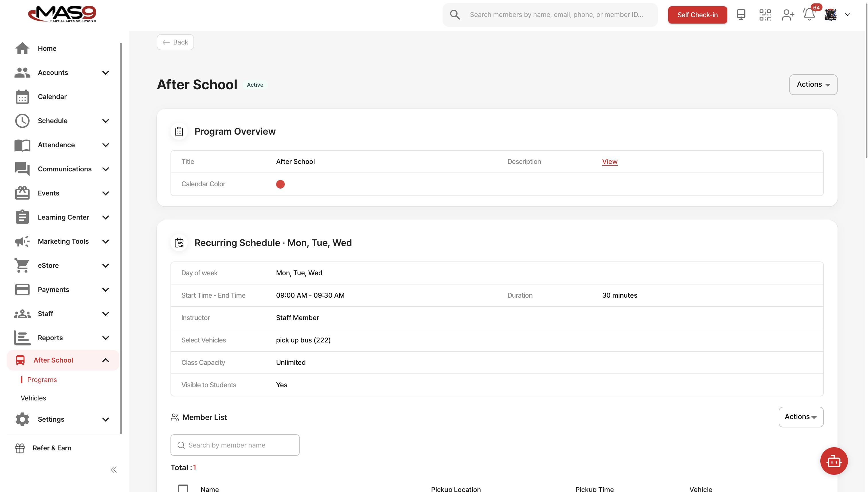The height and width of the screenshot is (492, 868).
Task: Collapse sidebar with double-chevron icon
Action: pyautogui.click(x=114, y=470)
